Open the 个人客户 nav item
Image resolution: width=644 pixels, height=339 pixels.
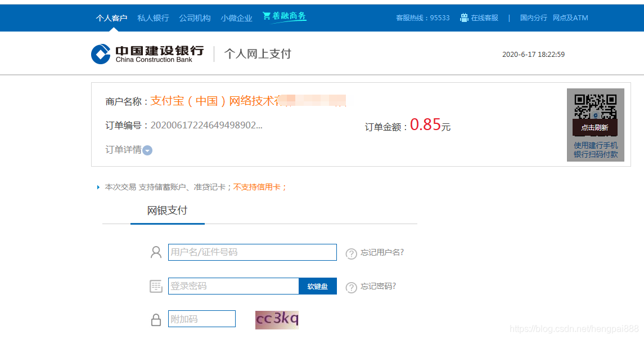(x=111, y=18)
